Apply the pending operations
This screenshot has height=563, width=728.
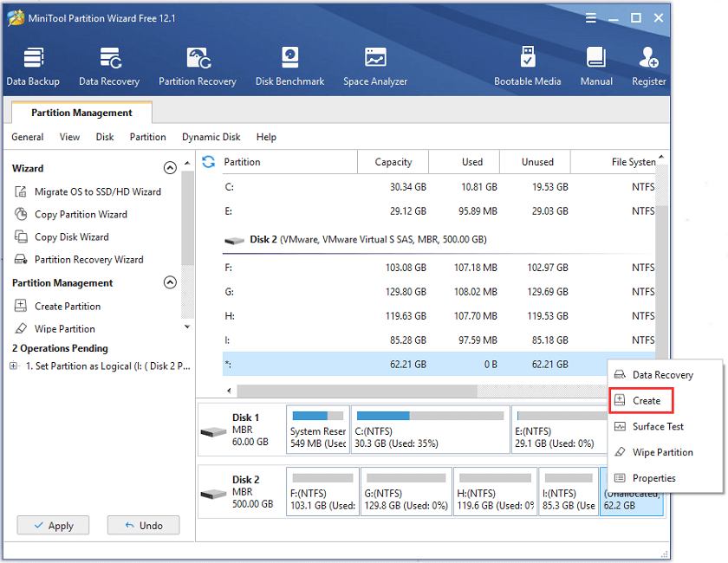pos(53,525)
